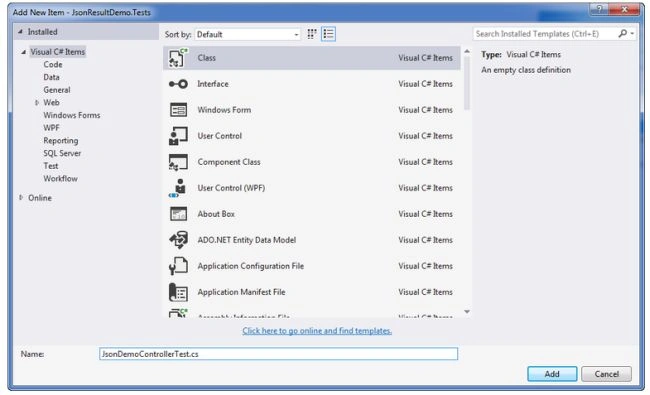Click the Cancel button
The image size is (650, 395).
click(606, 374)
